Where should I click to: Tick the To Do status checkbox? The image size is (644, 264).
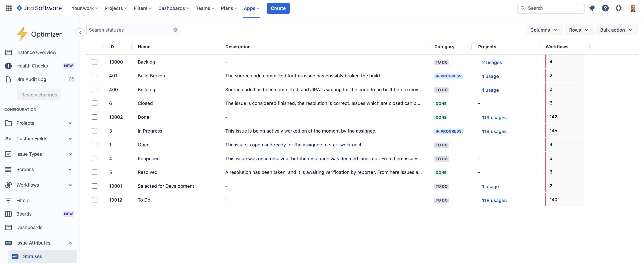pyautogui.click(x=94, y=200)
